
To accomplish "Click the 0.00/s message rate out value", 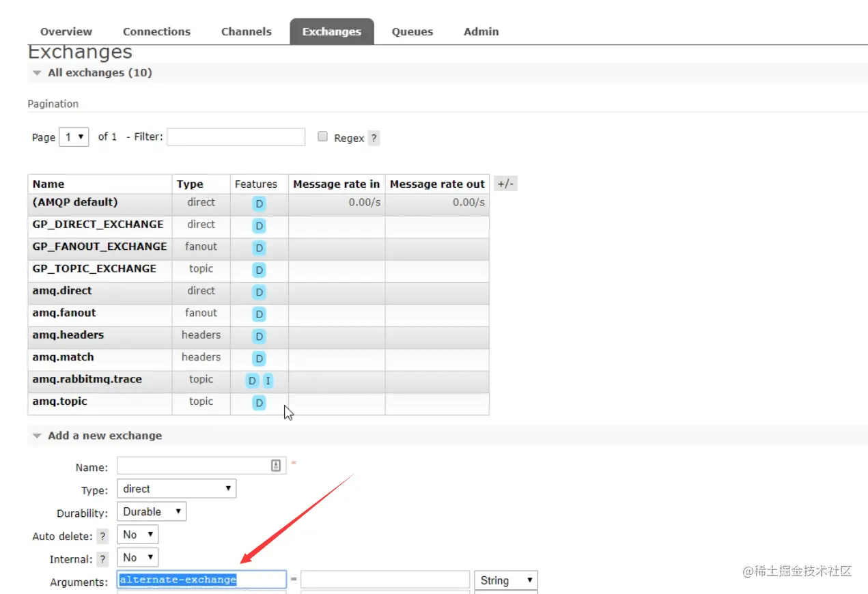I will (468, 202).
